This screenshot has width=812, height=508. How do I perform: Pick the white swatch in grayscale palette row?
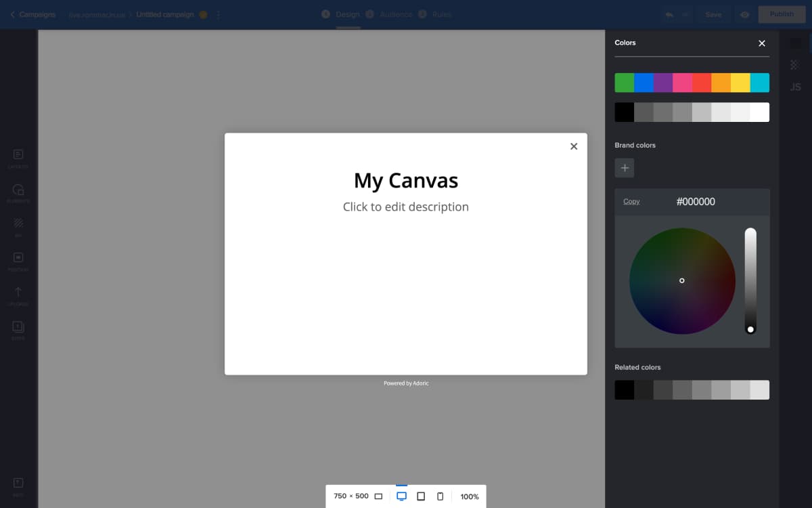759,112
